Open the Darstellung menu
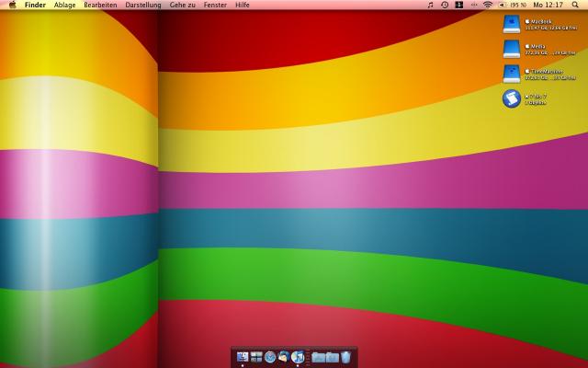This screenshot has width=588, height=368. [143, 5]
